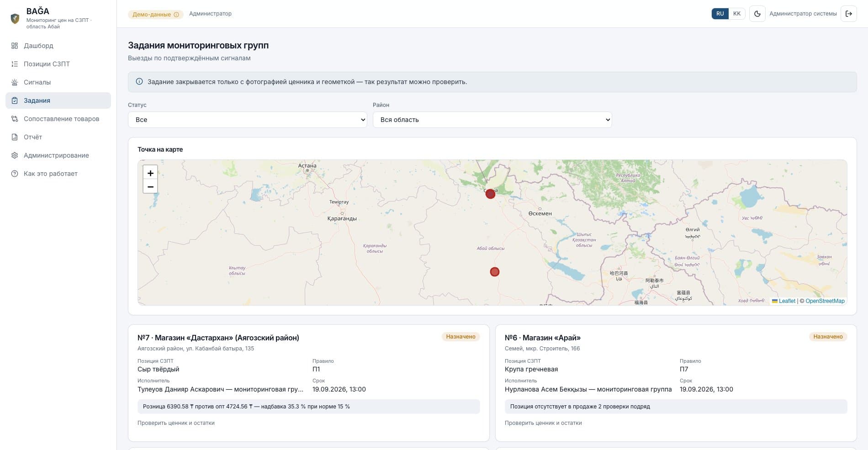Select the RU language option
Image resolution: width=868 pixels, height=450 pixels.
pos(720,14)
